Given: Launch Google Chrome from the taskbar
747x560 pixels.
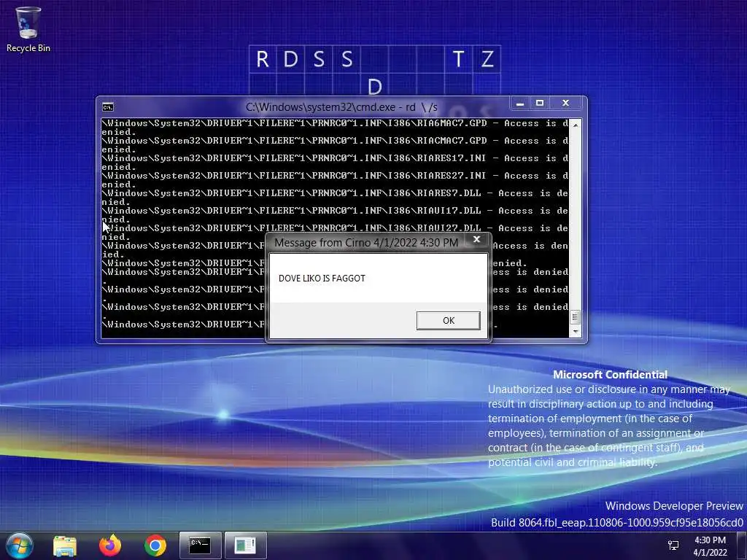Looking at the screenshot, I should [x=155, y=545].
